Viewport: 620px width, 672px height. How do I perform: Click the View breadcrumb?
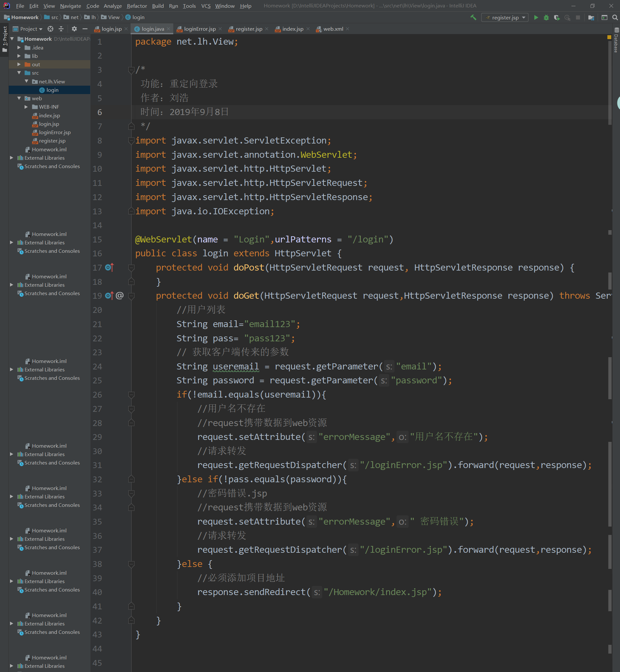click(x=110, y=17)
